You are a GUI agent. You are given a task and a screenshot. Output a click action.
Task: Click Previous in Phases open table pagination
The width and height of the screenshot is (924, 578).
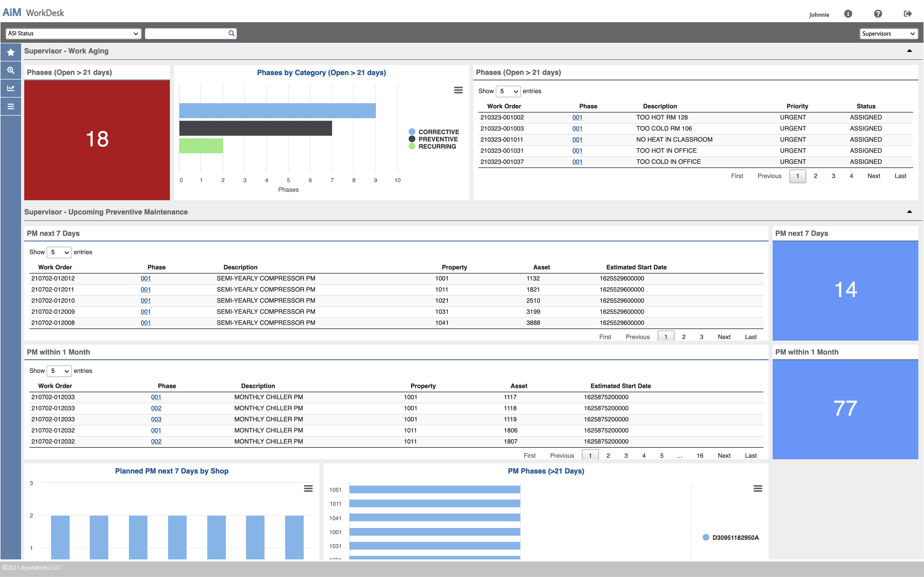coord(769,176)
